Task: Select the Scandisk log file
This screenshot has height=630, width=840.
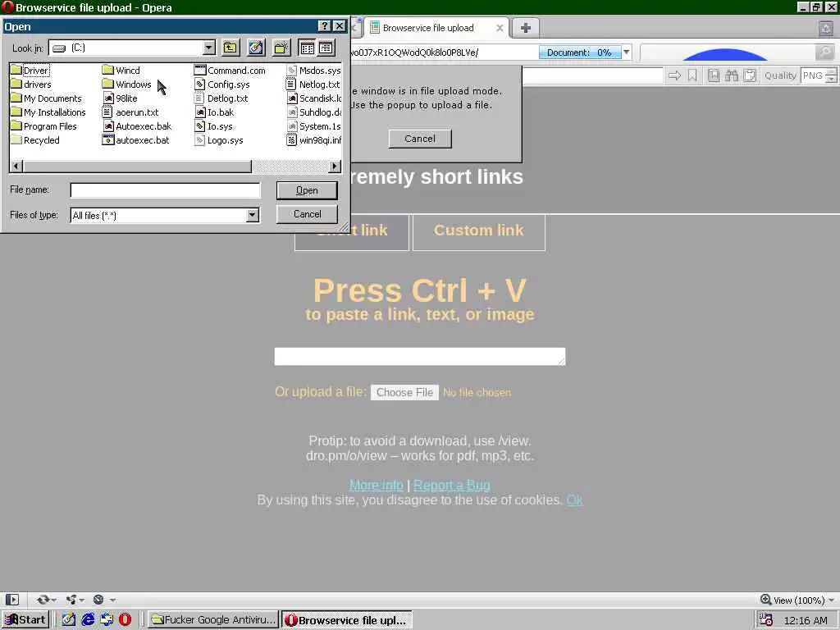Action: [x=314, y=98]
